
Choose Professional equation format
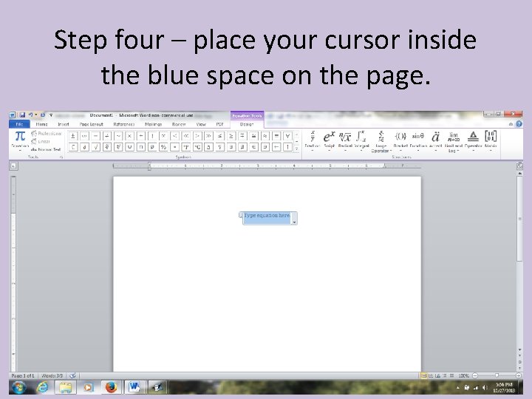(x=46, y=133)
